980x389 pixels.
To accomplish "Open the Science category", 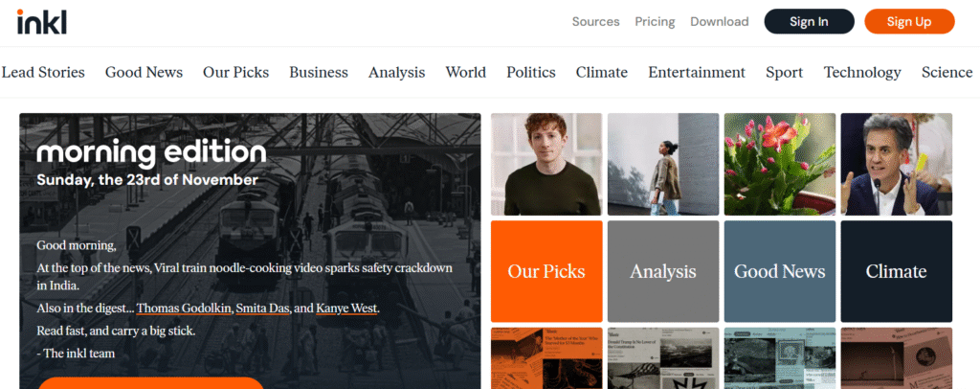I will (947, 73).
